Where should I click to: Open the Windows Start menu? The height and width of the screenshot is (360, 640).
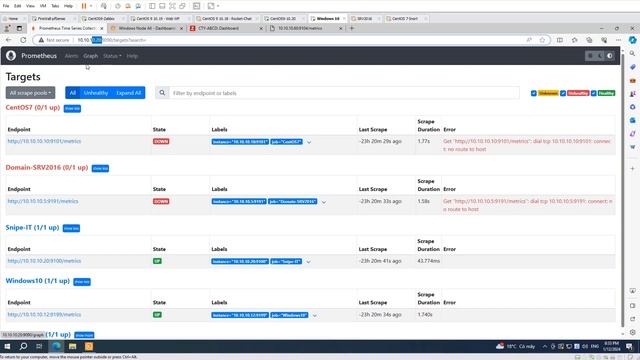click(7, 346)
